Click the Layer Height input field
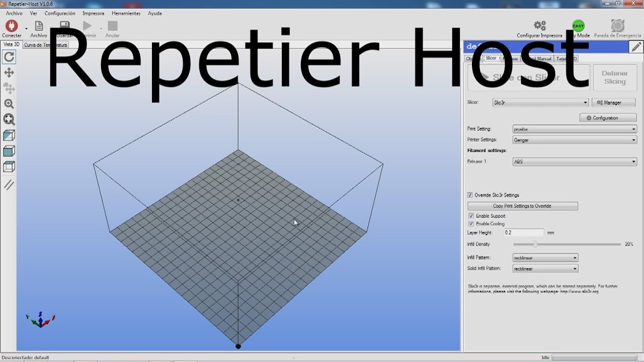The image size is (644, 362). (524, 233)
